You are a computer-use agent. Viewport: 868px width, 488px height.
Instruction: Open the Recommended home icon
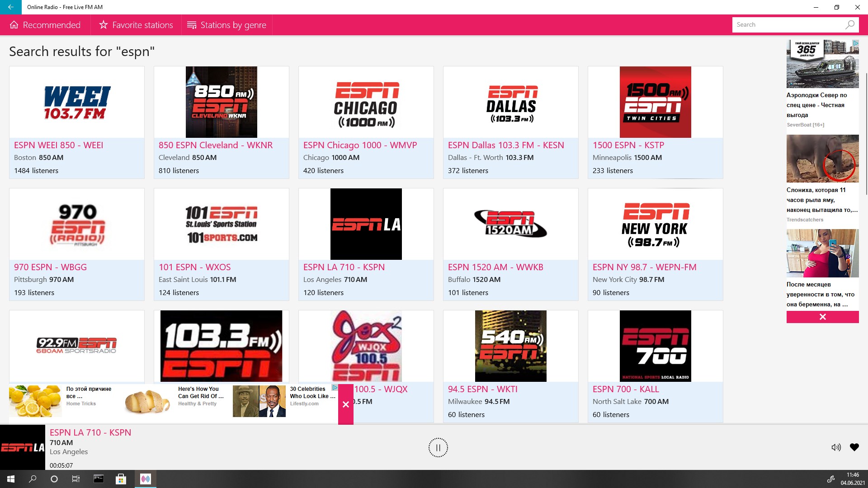click(x=14, y=25)
